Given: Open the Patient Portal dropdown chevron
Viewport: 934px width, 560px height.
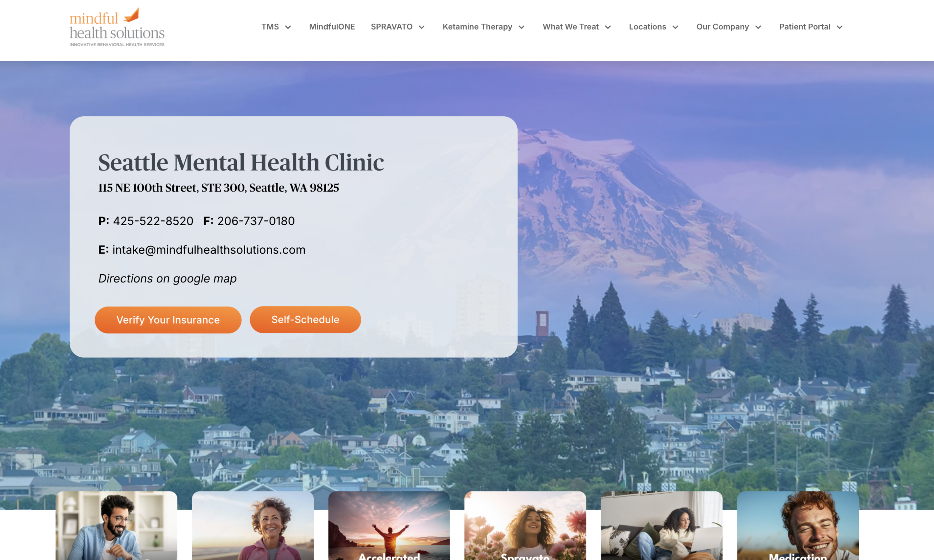Looking at the screenshot, I should point(840,27).
